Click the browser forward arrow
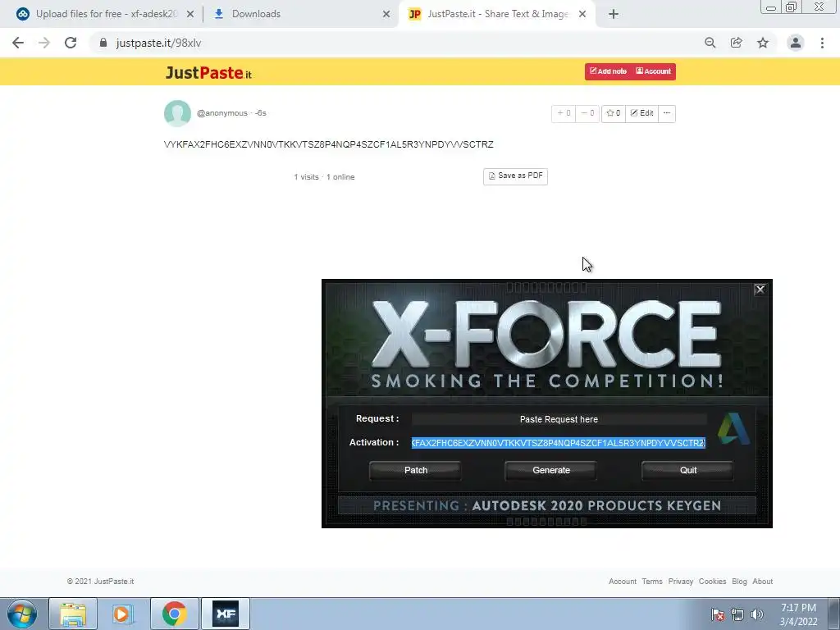 (x=44, y=43)
